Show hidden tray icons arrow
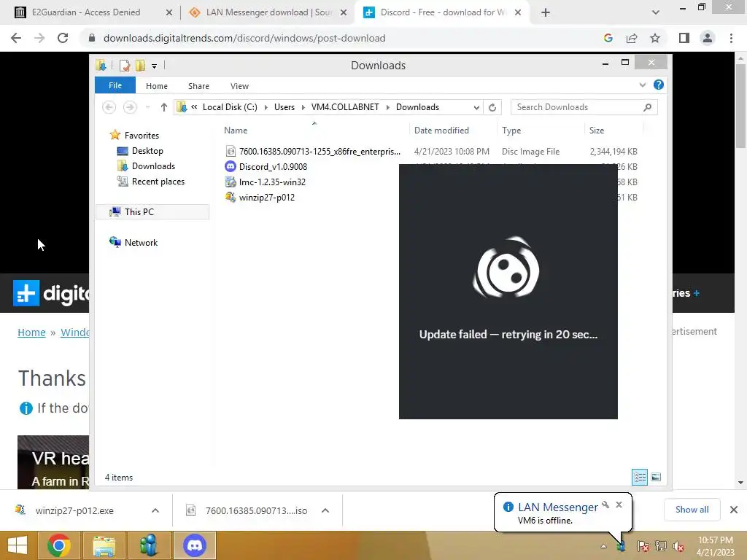This screenshot has width=747, height=560. (603, 546)
